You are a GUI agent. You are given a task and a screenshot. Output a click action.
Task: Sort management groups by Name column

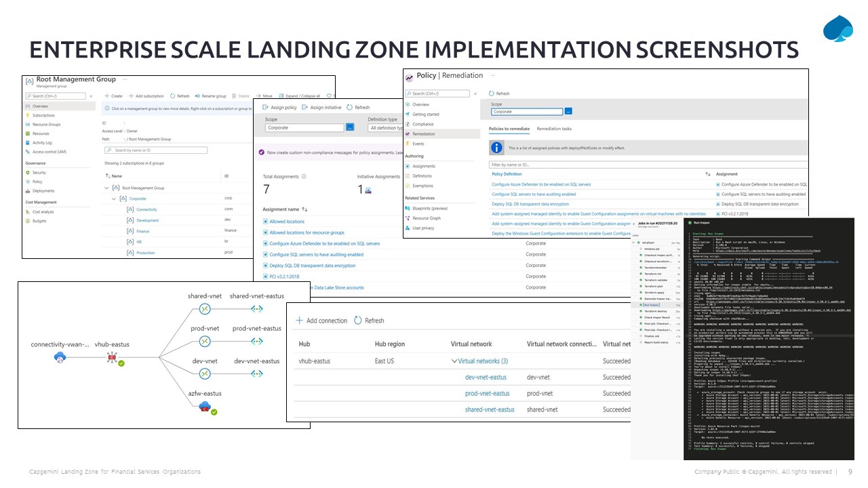click(114, 176)
